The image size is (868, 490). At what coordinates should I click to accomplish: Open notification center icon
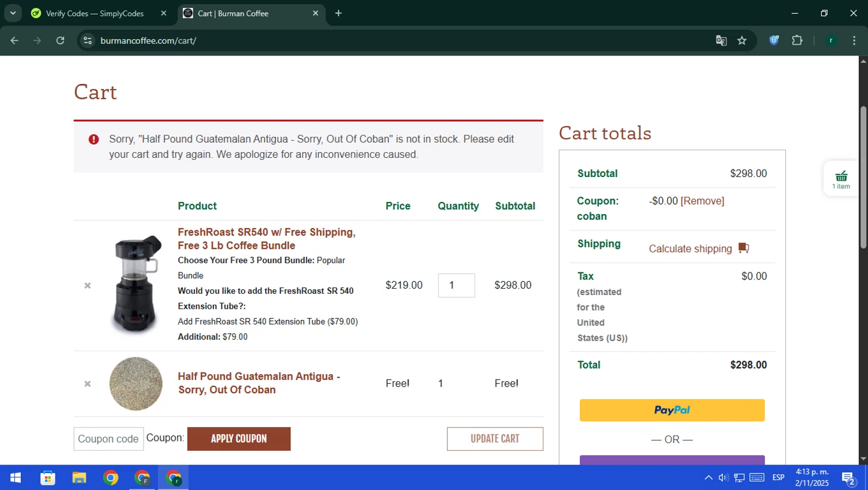[848, 478]
